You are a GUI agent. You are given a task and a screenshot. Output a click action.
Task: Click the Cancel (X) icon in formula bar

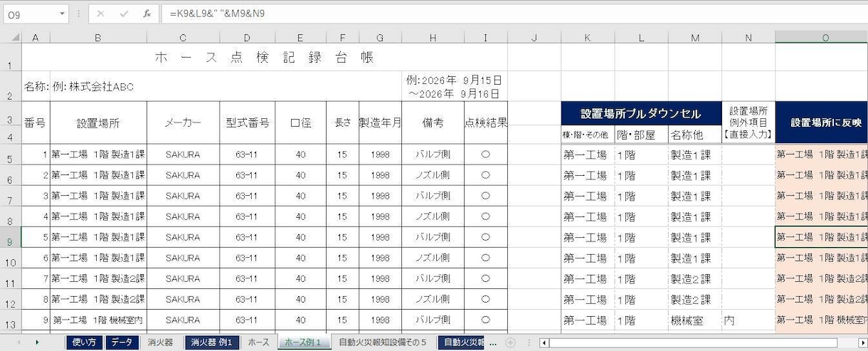tap(100, 13)
